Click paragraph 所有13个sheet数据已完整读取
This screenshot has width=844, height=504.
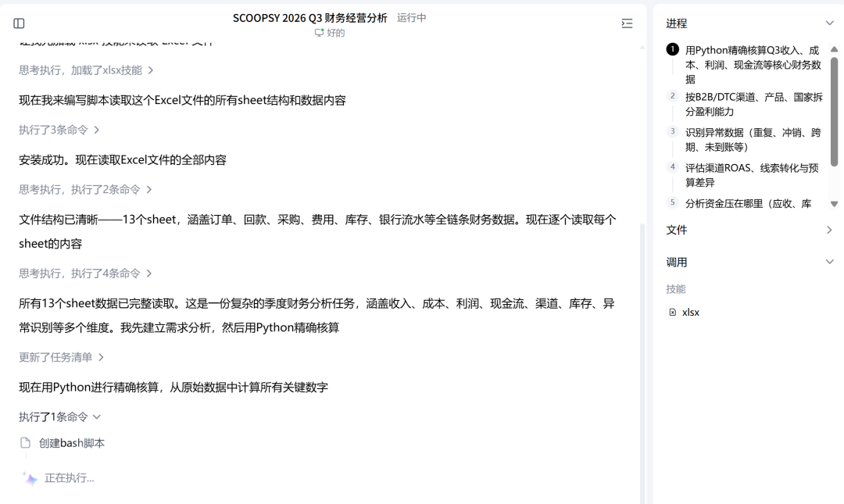click(x=317, y=316)
